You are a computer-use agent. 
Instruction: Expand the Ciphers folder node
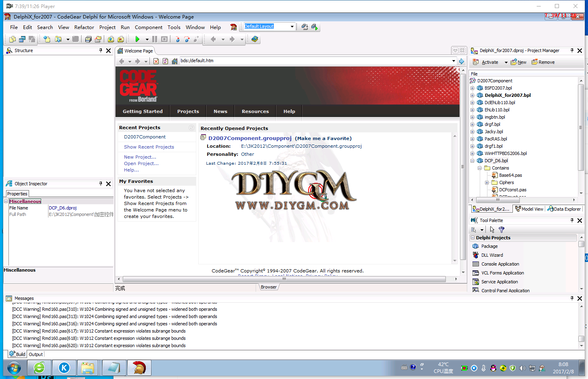pos(487,182)
